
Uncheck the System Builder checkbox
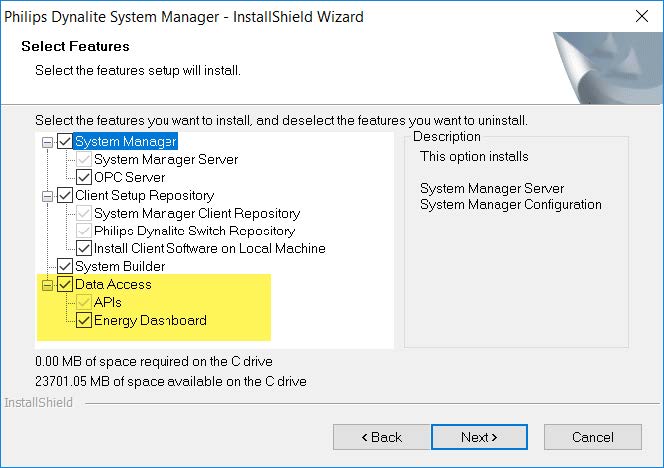[x=64, y=266]
